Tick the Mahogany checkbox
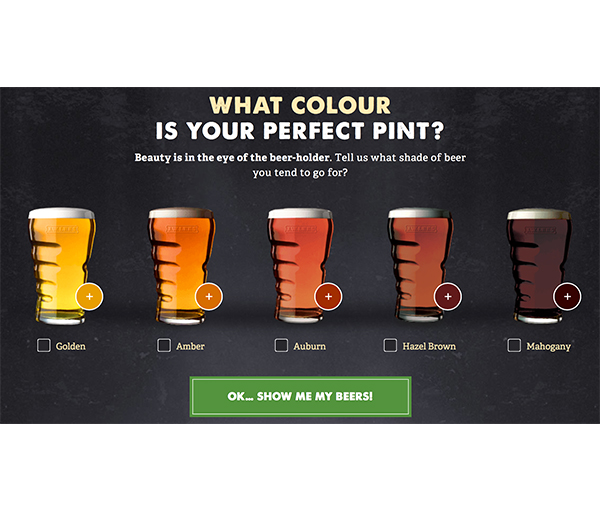The image size is (600, 512). click(x=514, y=345)
